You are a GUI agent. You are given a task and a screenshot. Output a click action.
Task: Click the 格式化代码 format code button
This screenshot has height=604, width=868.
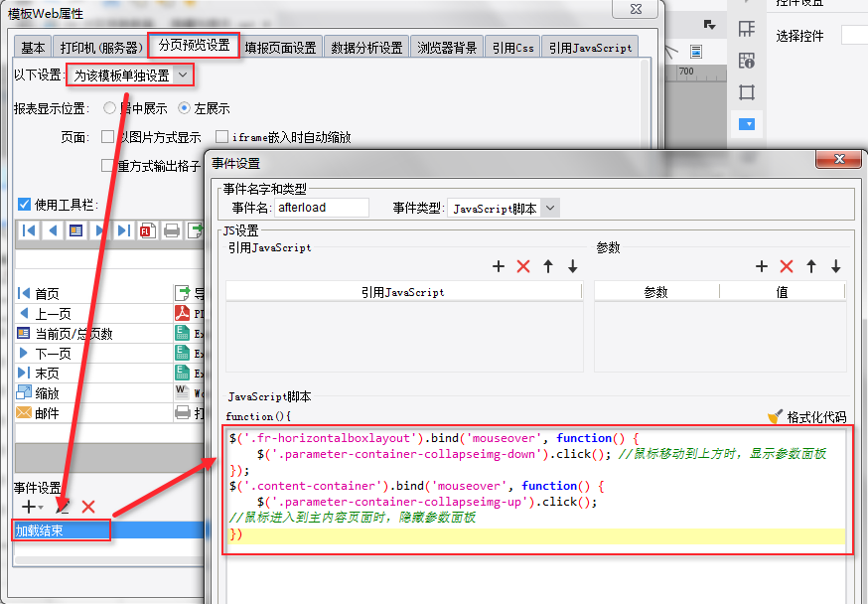tap(807, 417)
